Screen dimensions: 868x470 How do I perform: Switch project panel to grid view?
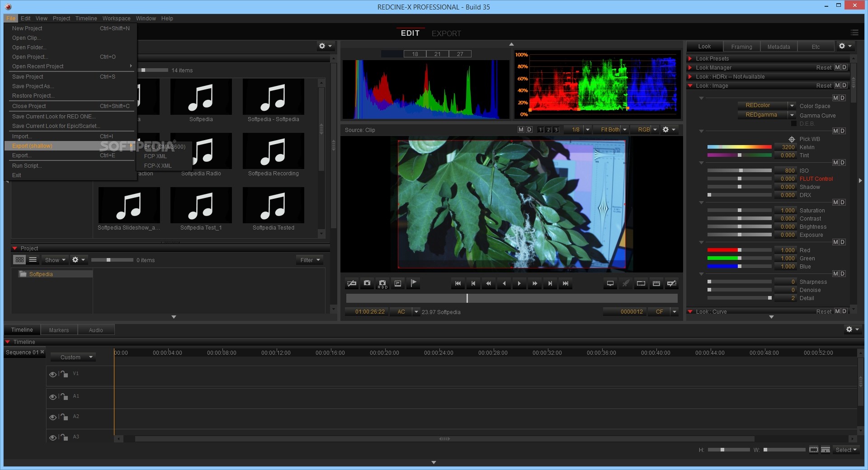[19, 260]
